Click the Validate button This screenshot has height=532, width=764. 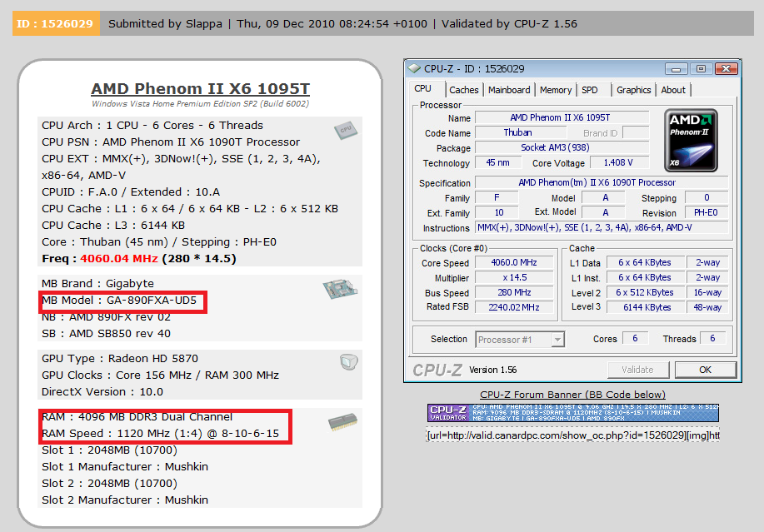tap(638, 370)
